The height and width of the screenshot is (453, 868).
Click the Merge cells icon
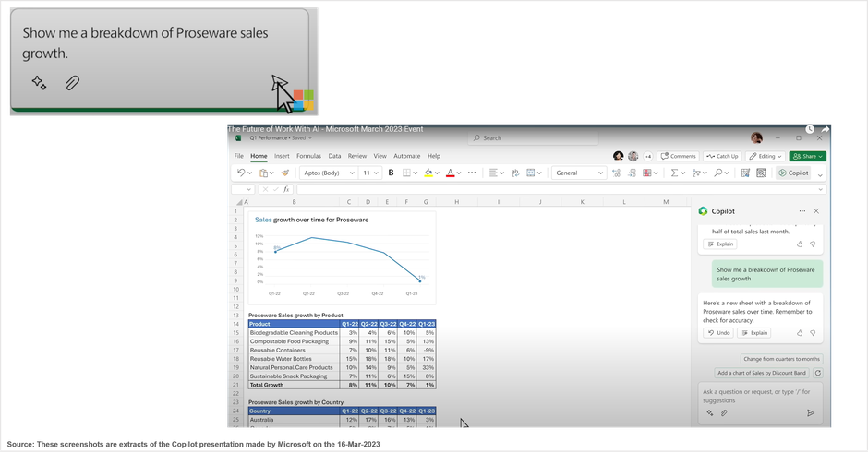click(531, 173)
